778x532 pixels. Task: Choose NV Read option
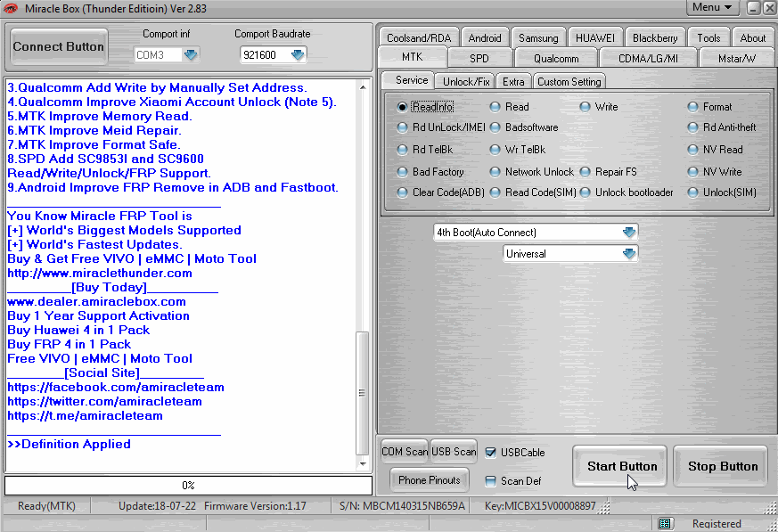pos(692,150)
